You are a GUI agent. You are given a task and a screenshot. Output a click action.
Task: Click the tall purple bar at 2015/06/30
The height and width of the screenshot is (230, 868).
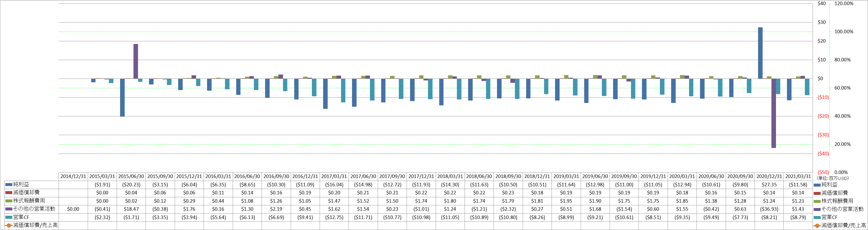coord(136,61)
